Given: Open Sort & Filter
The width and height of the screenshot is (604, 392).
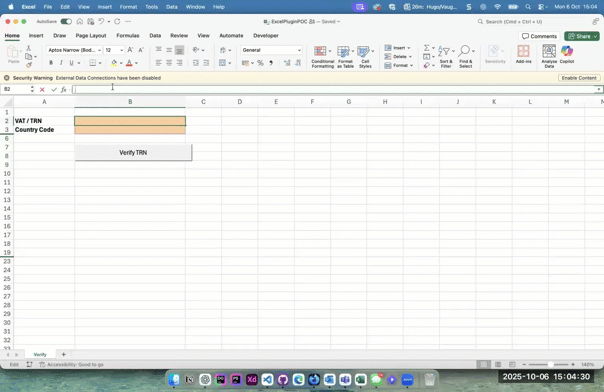Looking at the screenshot, I should click(x=446, y=57).
